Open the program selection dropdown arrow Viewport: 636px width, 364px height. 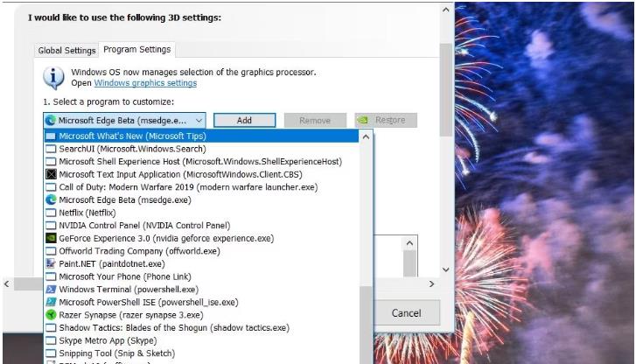[x=199, y=121]
